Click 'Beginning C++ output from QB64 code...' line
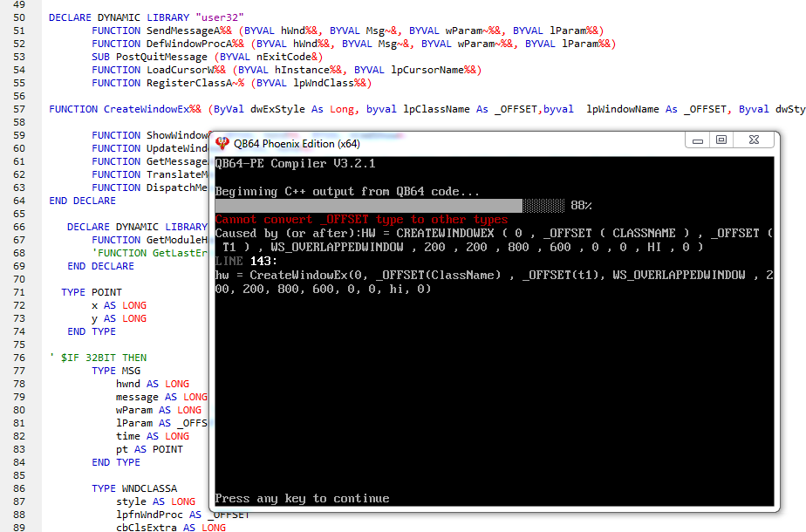This screenshot has height=532, width=806. point(347,192)
